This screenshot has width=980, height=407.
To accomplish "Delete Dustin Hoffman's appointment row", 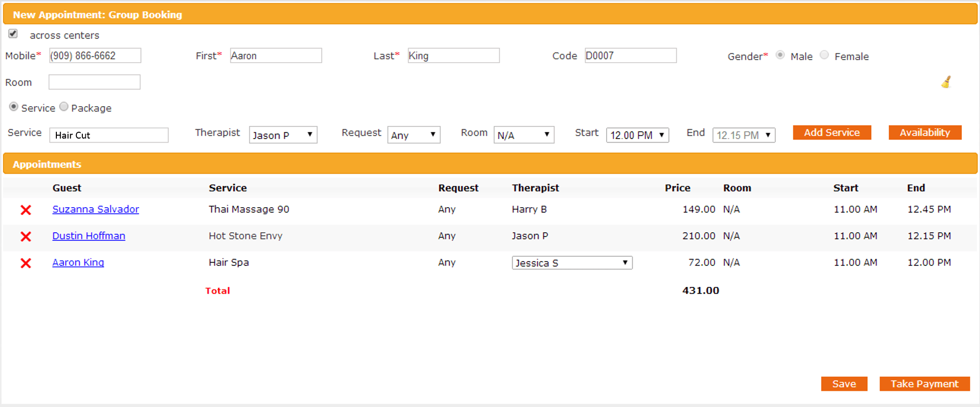I will click(x=26, y=237).
